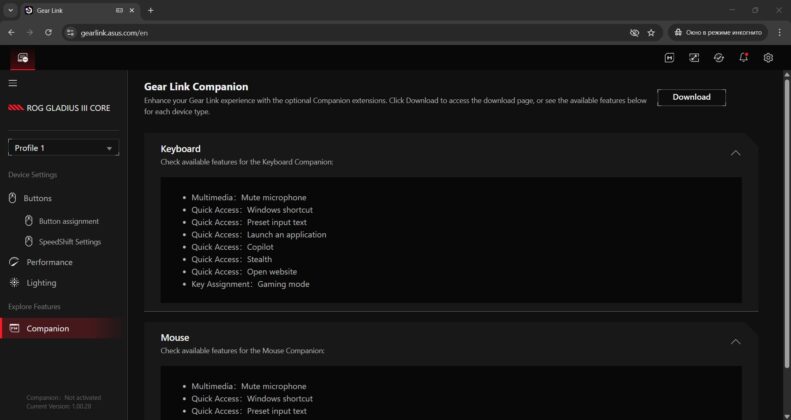Click the Buttons mouse icon in sidebar
Image resolution: width=791 pixels, height=420 pixels.
point(13,198)
